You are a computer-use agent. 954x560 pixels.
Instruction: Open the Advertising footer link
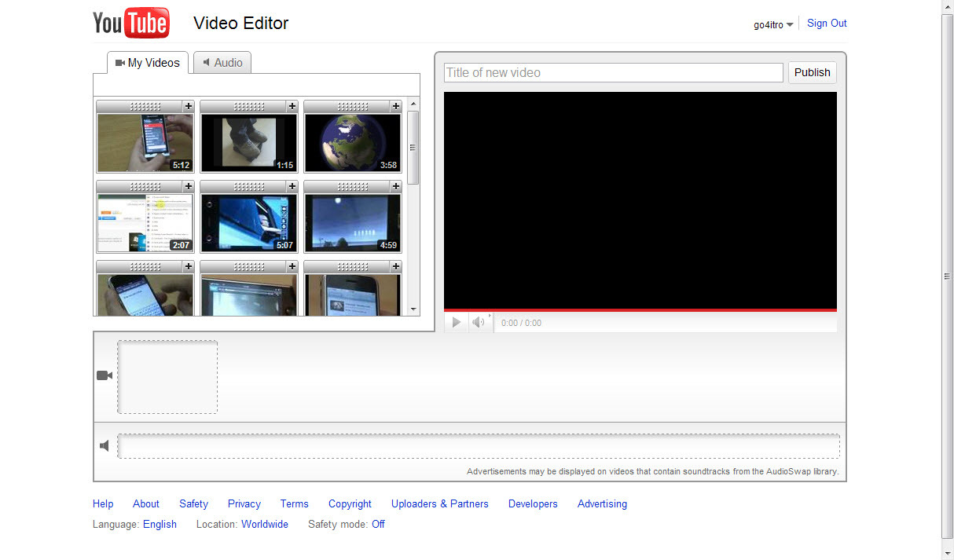602,503
